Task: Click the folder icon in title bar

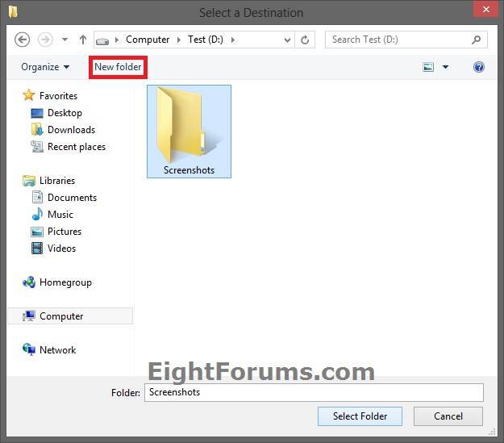Action: tap(13, 12)
